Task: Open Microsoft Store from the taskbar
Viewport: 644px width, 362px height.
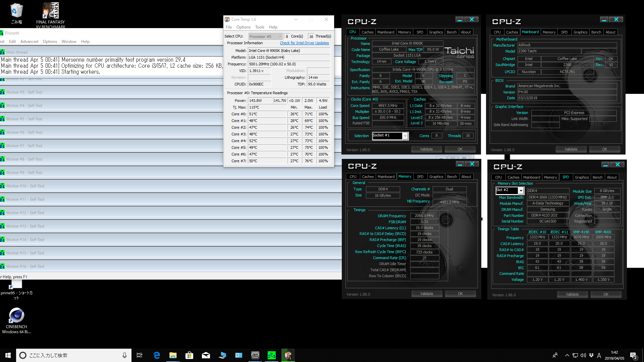Action: [x=190, y=355]
